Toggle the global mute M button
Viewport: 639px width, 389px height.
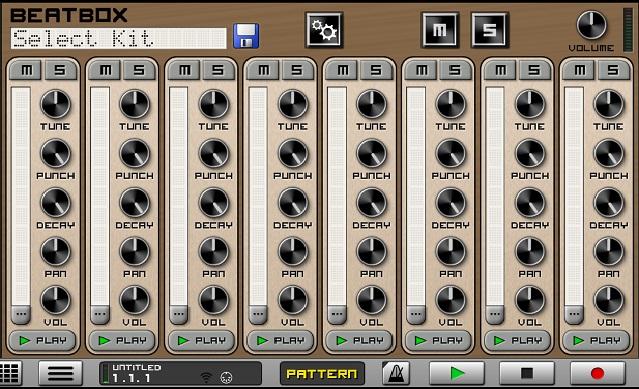(440, 30)
